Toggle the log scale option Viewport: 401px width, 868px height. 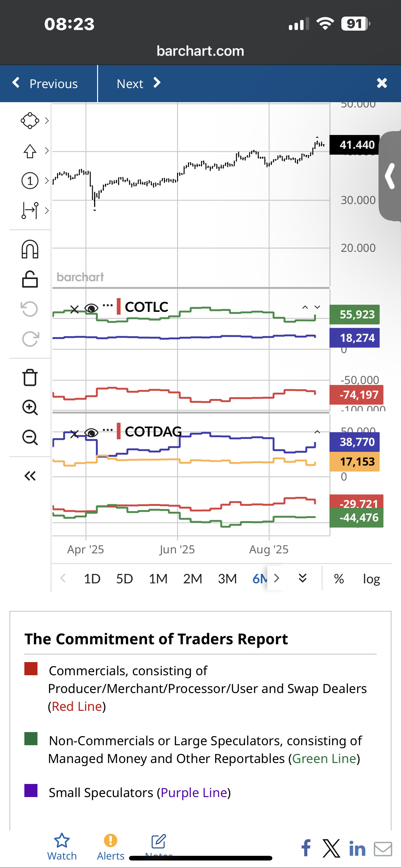pyautogui.click(x=371, y=579)
